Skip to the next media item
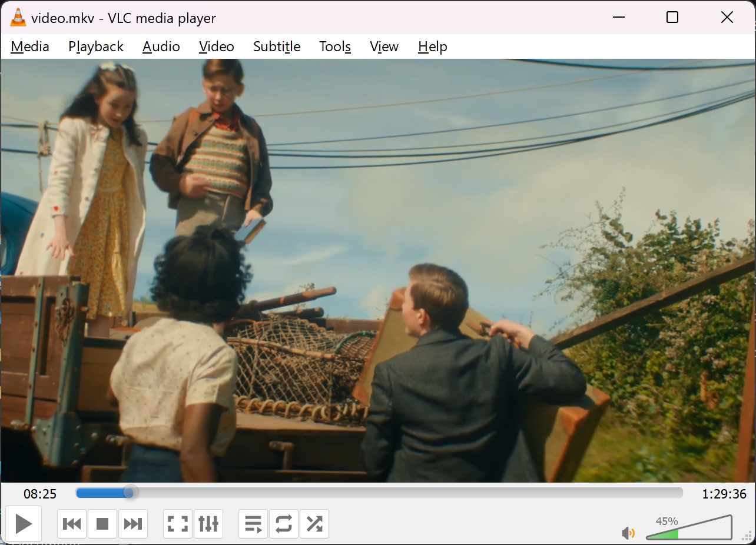This screenshot has height=545, width=756. (133, 524)
